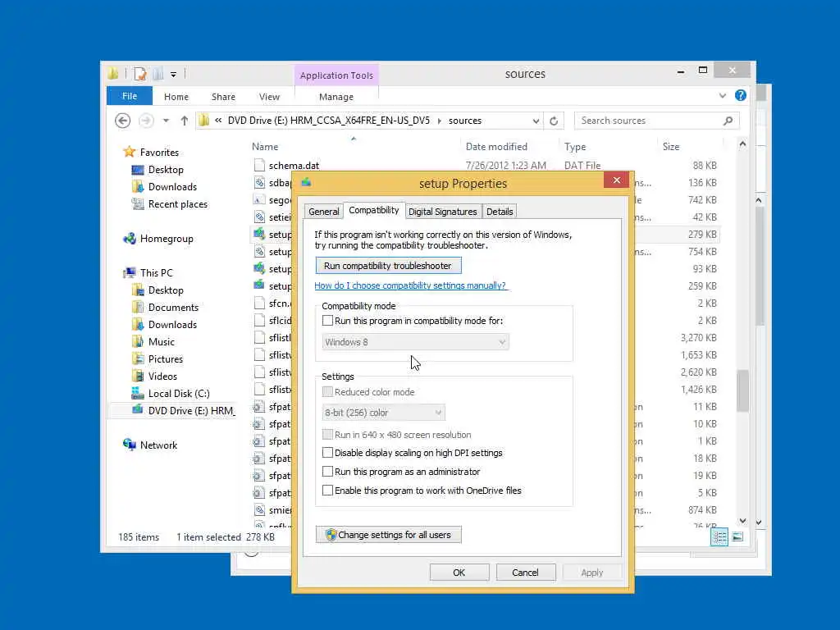Click the search magnifier icon

coord(728,121)
